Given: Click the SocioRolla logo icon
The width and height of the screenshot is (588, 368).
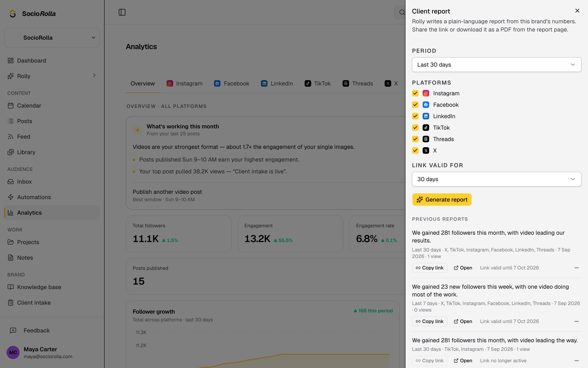Looking at the screenshot, I should click(x=13, y=14).
